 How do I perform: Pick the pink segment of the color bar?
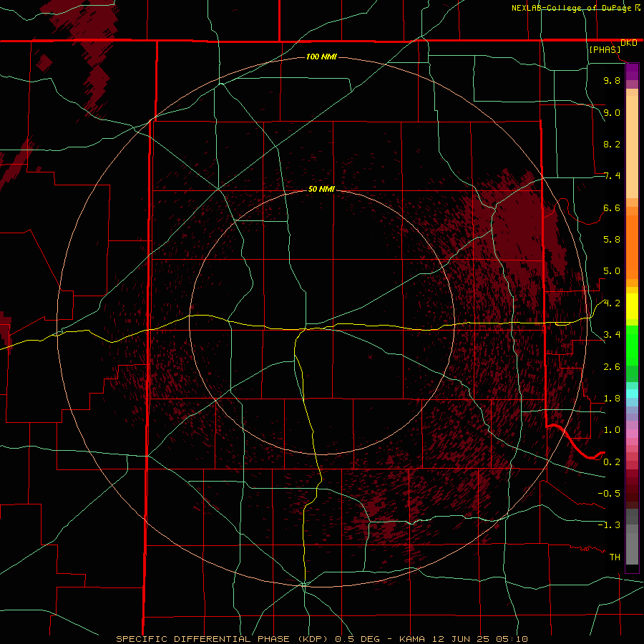point(632,434)
